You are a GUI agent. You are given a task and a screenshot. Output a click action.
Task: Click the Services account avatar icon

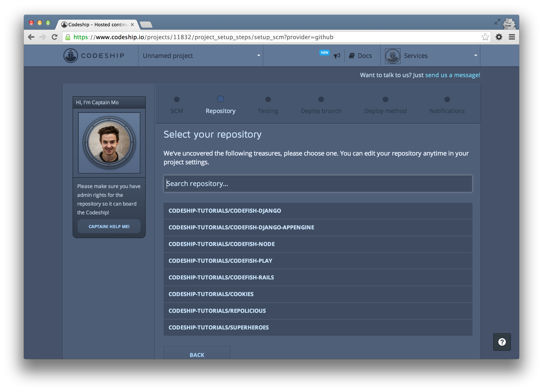point(392,56)
